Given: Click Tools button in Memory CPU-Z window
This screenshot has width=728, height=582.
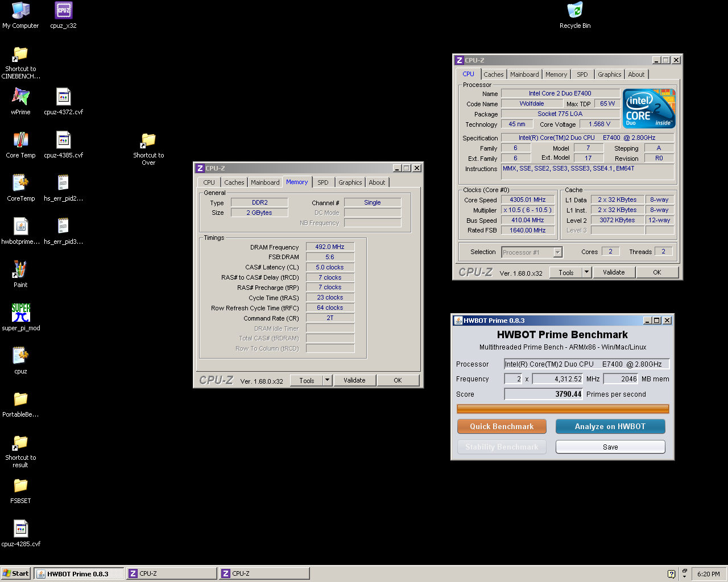Looking at the screenshot, I should pyautogui.click(x=307, y=380).
